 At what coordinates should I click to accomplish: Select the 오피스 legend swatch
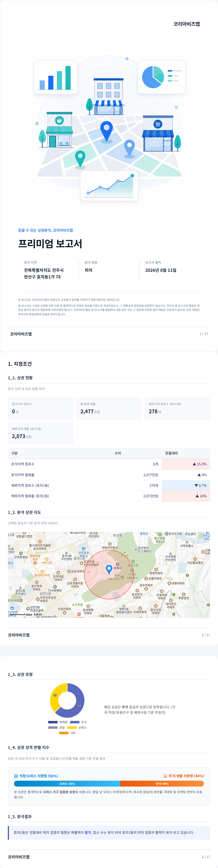(x=72, y=727)
